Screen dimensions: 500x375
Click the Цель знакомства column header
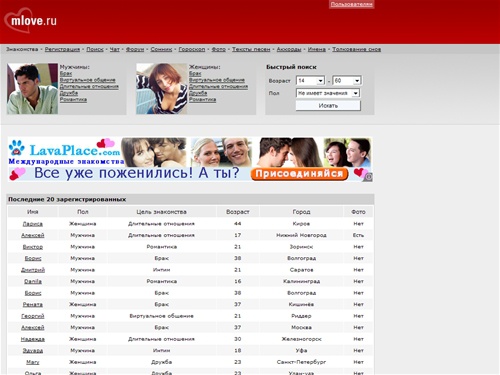pyautogui.click(x=161, y=212)
